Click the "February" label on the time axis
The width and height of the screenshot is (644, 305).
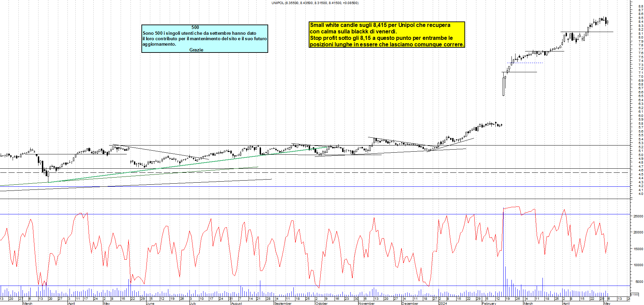click(x=489, y=303)
